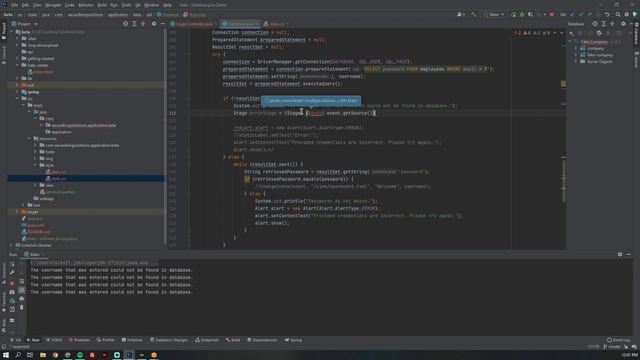Open the Main run configuration dropdown
640x360 pixels.
coord(494,14)
